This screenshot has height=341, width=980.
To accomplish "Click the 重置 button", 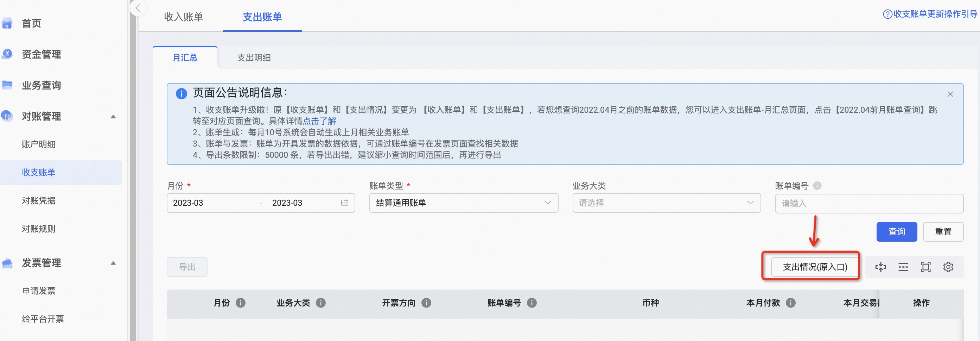I will coord(943,232).
